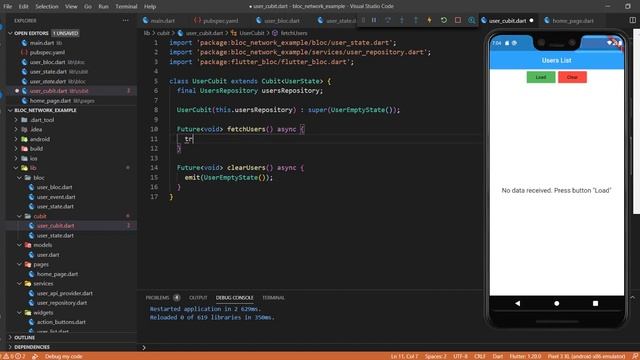
Task: Open the Terminal menu
Action: [126, 7]
